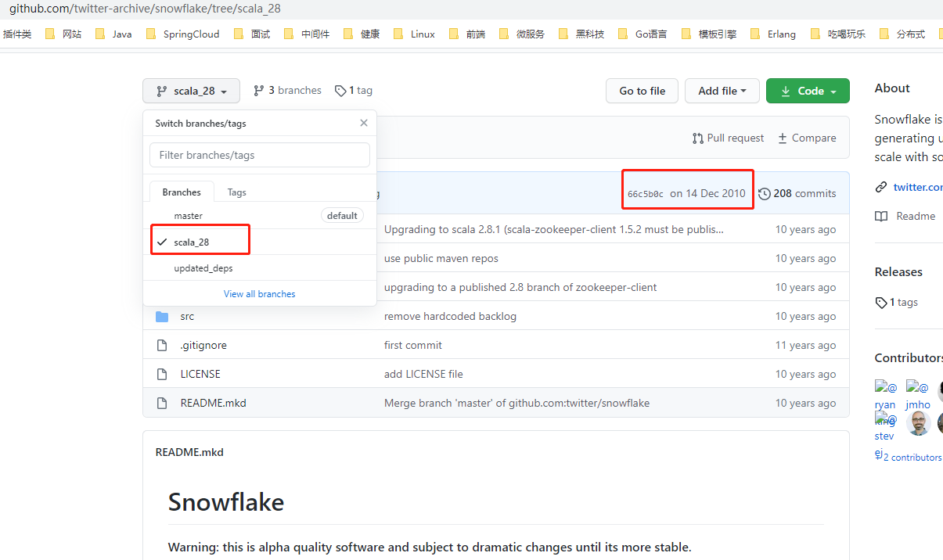Open the jmho contributor avatar
The width and height of the screenshot is (943, 560).
918,395
